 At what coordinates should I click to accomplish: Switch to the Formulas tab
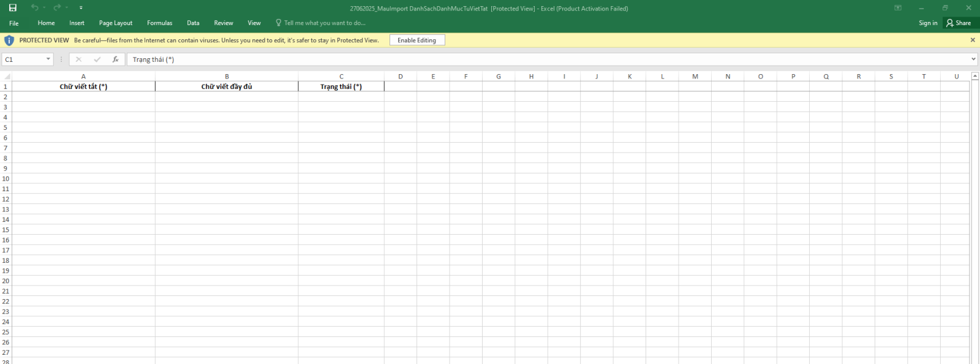tap(159, 23)
